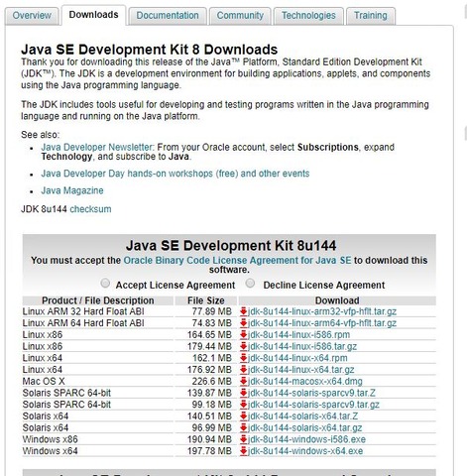Download jdk-8u144-linux-i586.rpm file link
Screen dimensions: 467x476
(x=298, y=334)
